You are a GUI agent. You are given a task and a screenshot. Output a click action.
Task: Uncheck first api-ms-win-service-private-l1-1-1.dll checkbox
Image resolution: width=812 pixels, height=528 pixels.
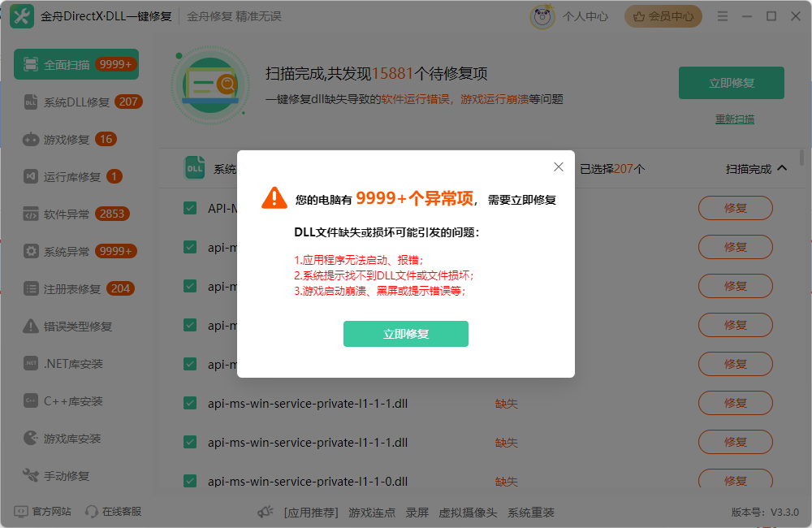pos(190,403)
